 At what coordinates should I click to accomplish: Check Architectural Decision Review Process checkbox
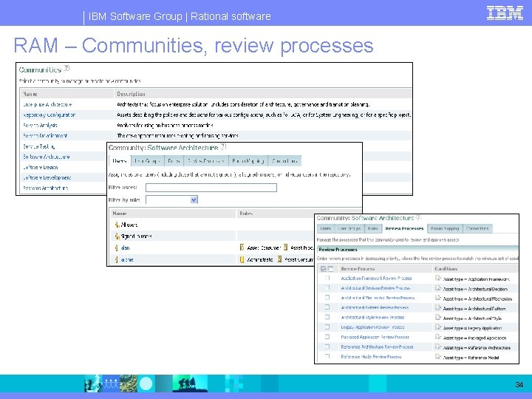tap(327, 287)
